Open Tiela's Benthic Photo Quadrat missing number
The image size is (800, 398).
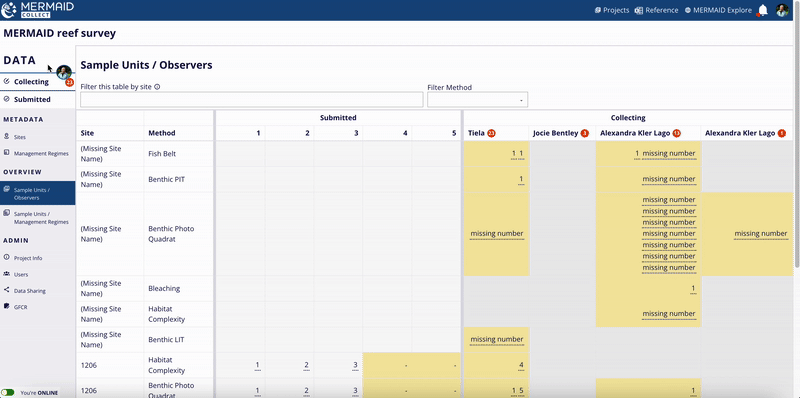(x=496, y=234)
